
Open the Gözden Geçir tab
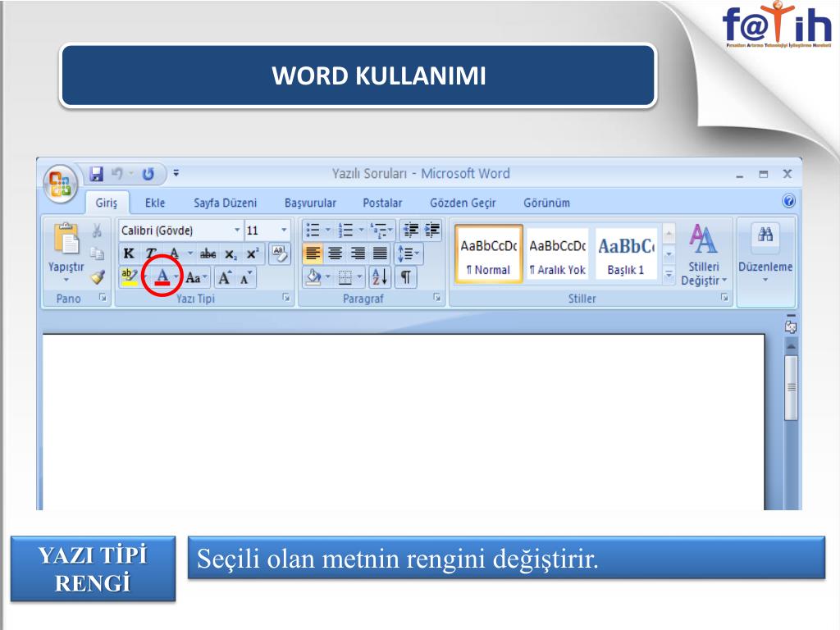[463, 203]
